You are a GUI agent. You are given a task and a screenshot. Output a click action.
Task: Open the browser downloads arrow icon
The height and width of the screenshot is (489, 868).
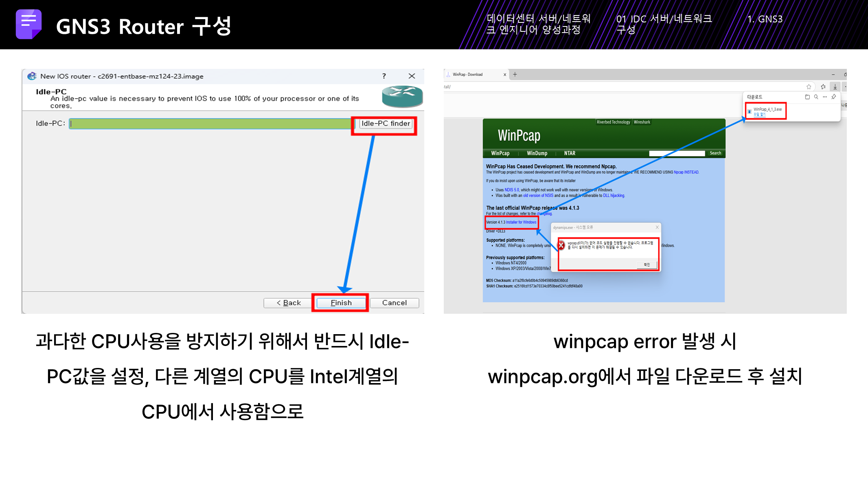[835, 87]
